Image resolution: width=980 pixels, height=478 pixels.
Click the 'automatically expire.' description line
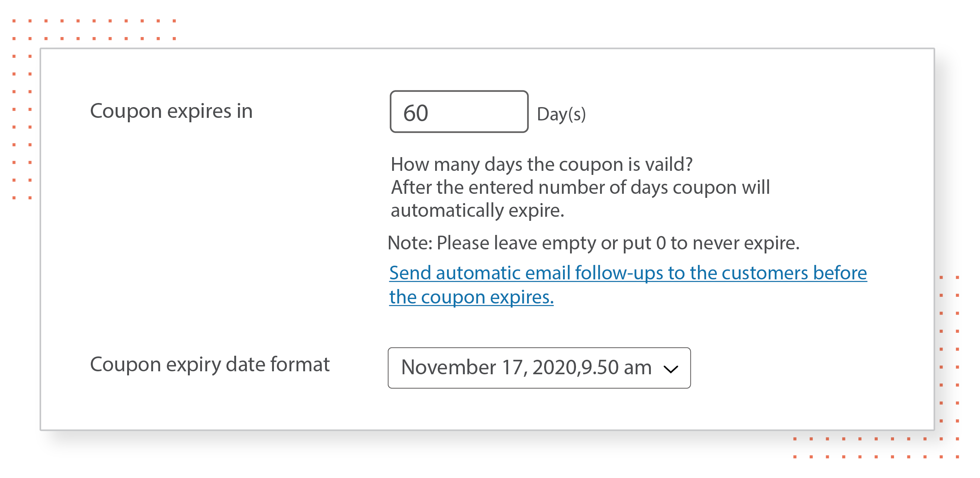click(477, 210)
